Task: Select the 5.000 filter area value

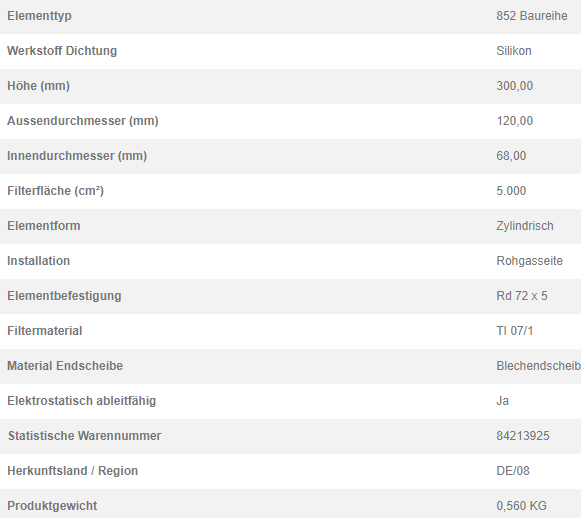Action: (511, 191)
